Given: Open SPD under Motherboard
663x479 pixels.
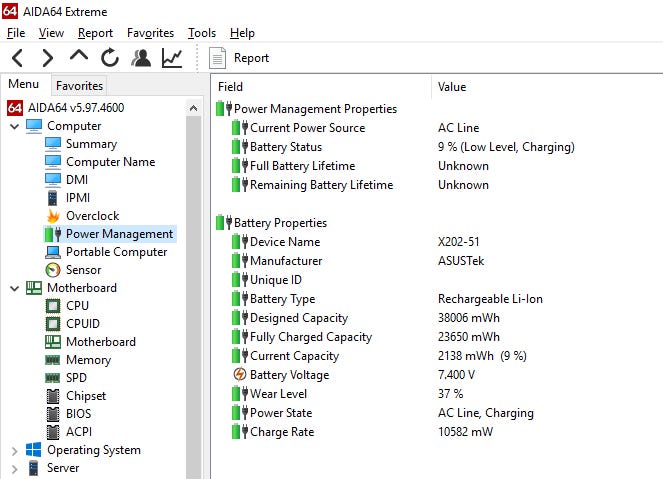Looking at the screenshot, I should tap(76, 378).
